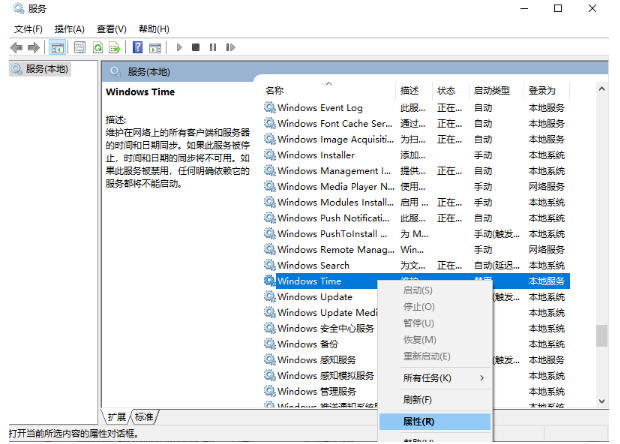Select the Windows Search service row
The width and height of the screenshot is (620, 444).
click(x=313, y=265)
